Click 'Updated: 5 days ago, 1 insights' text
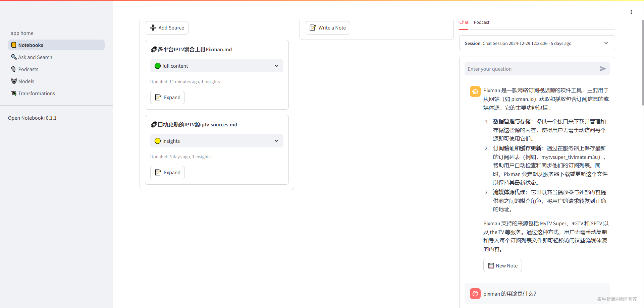This screenshot has width=644, height=308. tap(180, 157)
